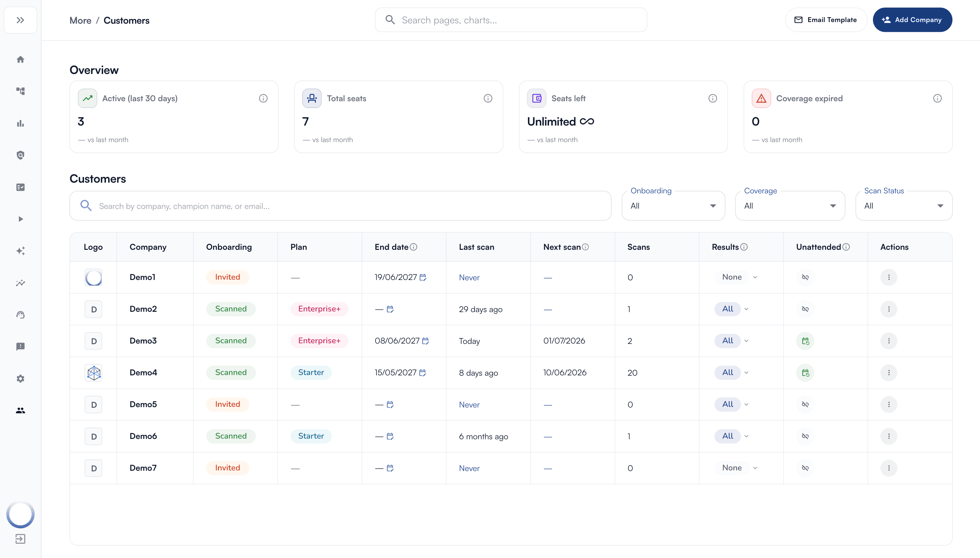Click Never last scan link for Demo1
The width and height of the screenshot is (980, 558).
pos(469,277)
